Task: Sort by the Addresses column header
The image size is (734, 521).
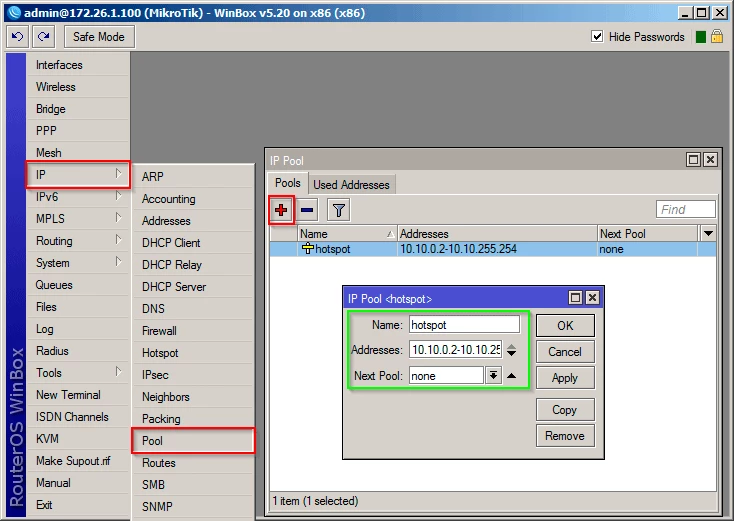Action: [498, 233]
